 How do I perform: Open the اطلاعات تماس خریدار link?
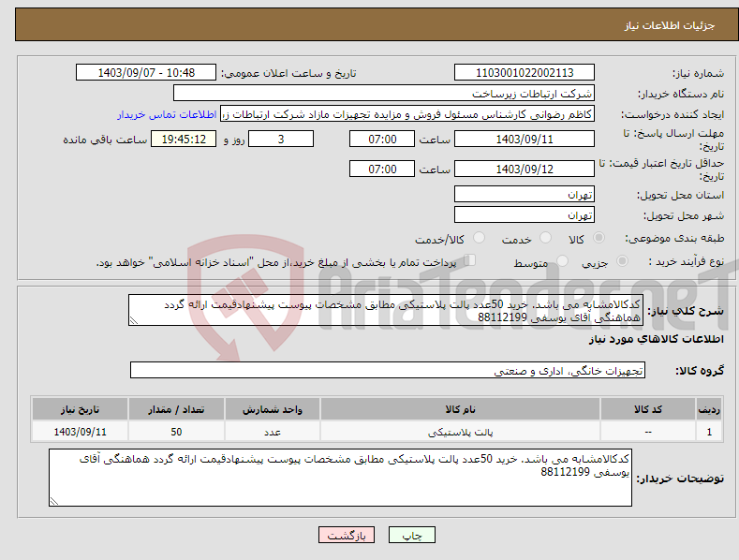[167, 114]
